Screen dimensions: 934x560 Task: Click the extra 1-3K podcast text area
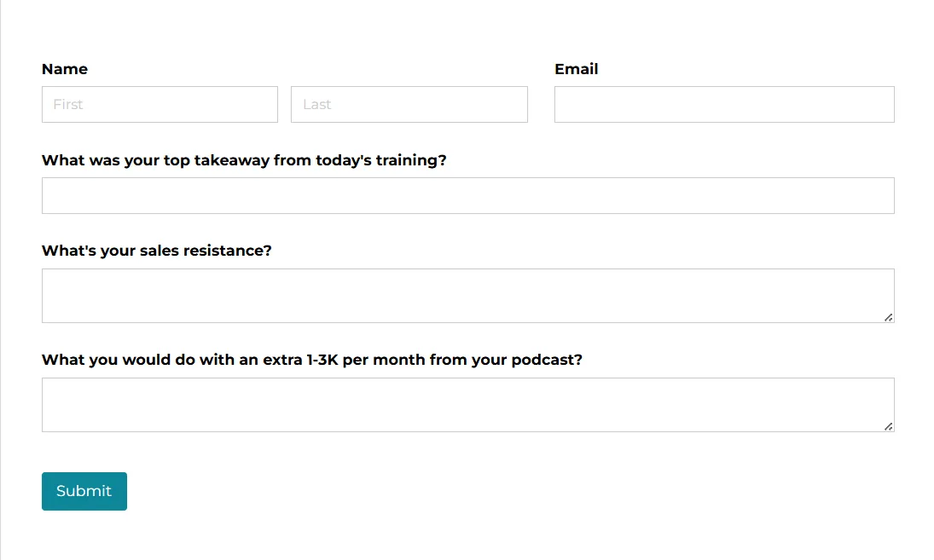467,405
